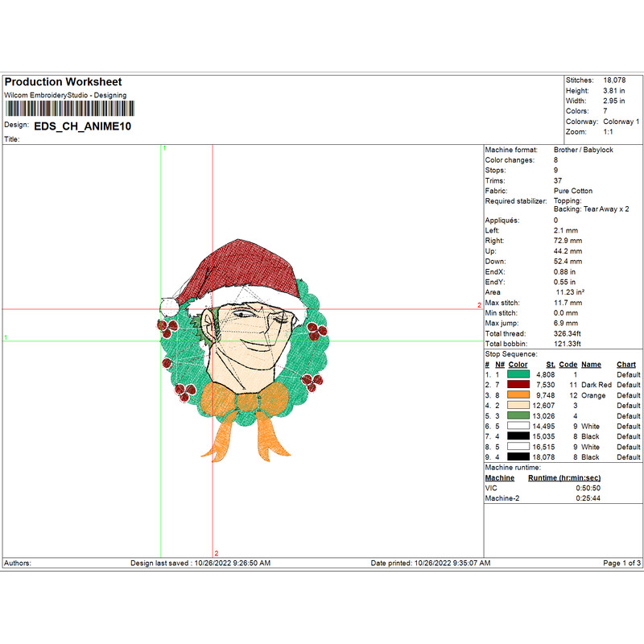This screenshot has height=644, width=644.
Task: Click the Color column header in Stop Sequence
Action: 518,365
